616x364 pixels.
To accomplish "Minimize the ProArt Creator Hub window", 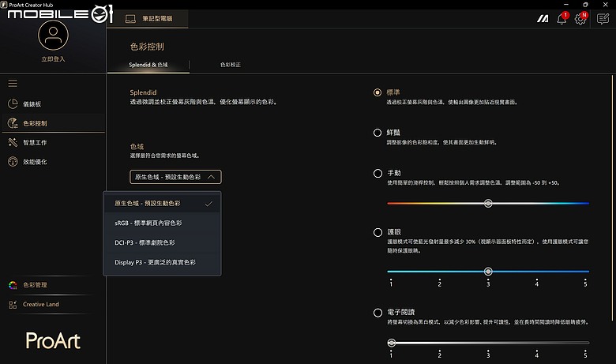I will tap(565, 5).
